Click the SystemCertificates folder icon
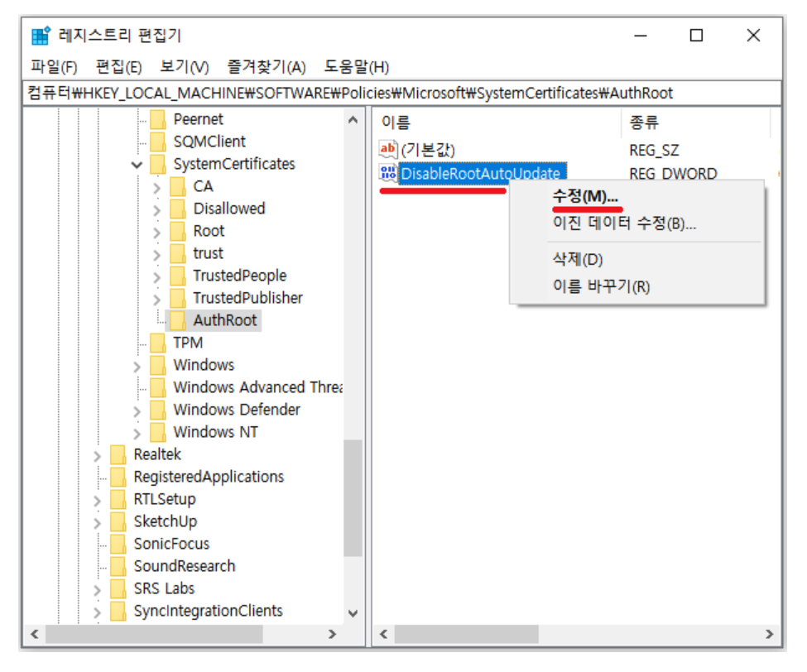This screenshot has width=807, height=672. (x=157, y=164)
